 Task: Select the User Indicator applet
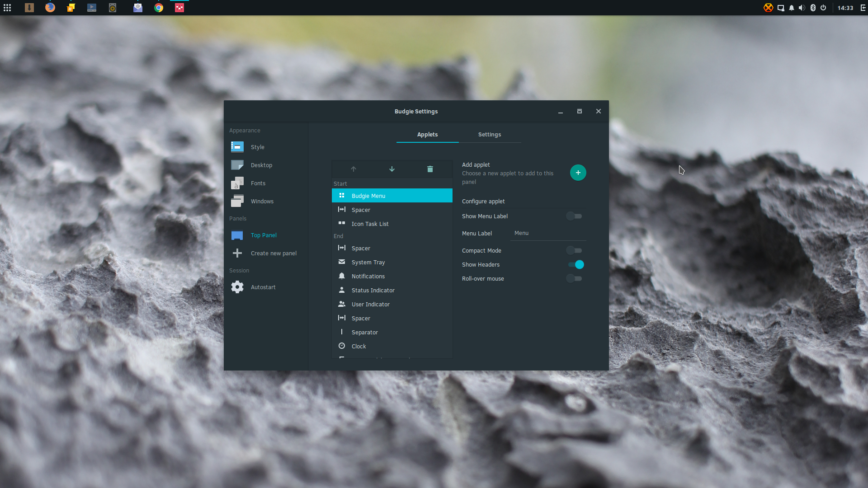click(392, 304)
